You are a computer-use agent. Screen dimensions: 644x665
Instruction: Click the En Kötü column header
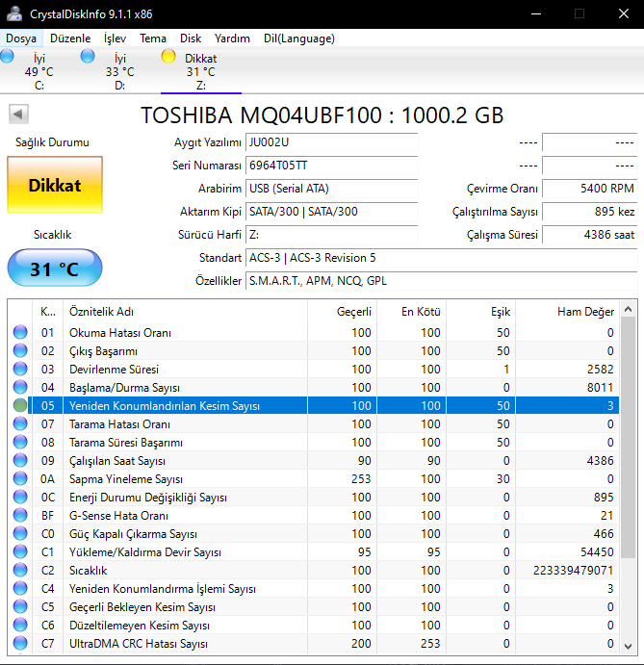pos(411,312)
